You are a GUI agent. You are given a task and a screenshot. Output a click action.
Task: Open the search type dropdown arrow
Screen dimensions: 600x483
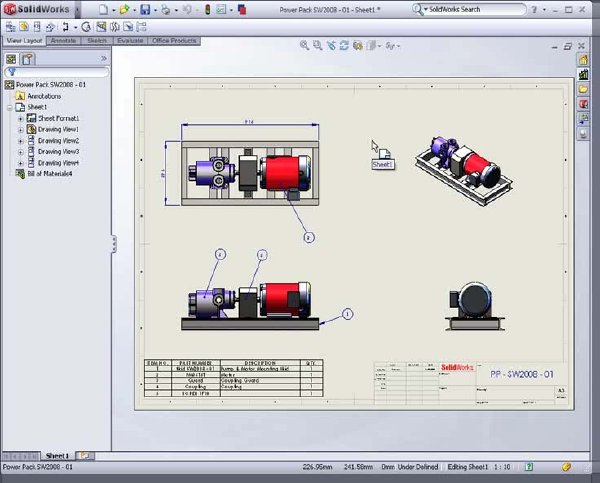426,9
